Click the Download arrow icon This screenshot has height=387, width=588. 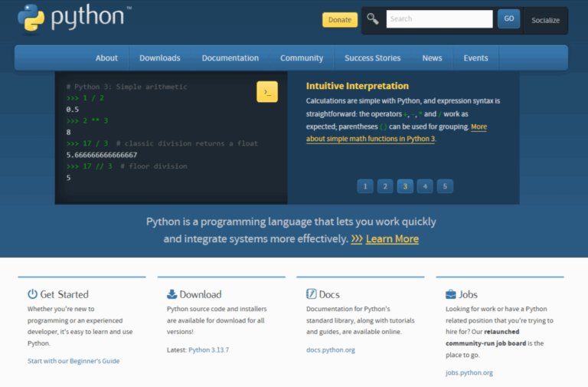(171, 294)
